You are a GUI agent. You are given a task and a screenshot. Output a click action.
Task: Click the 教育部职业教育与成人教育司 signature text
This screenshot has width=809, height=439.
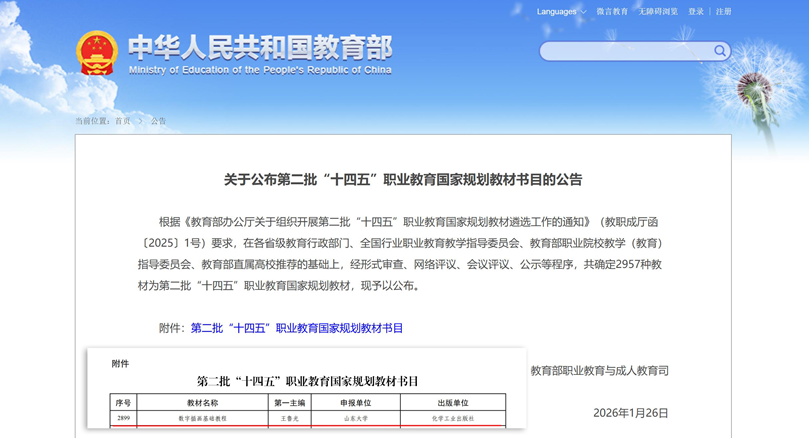599,370
